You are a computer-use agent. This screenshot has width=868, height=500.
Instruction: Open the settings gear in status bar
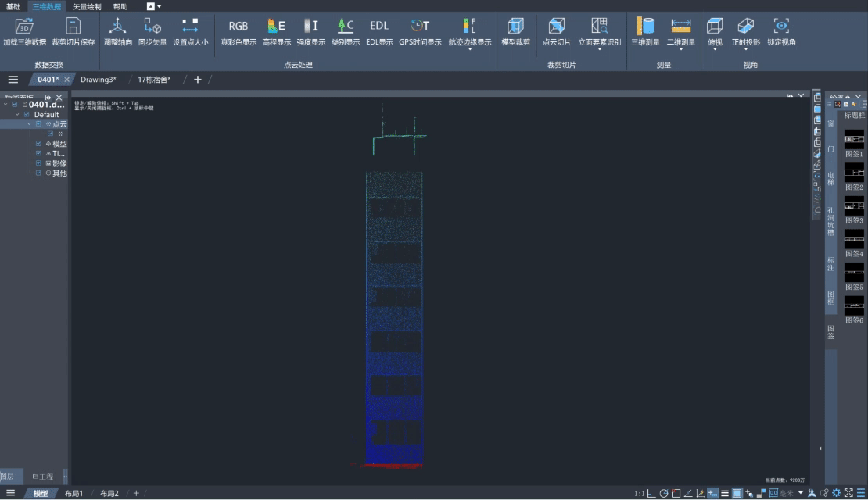click(836, 493)
